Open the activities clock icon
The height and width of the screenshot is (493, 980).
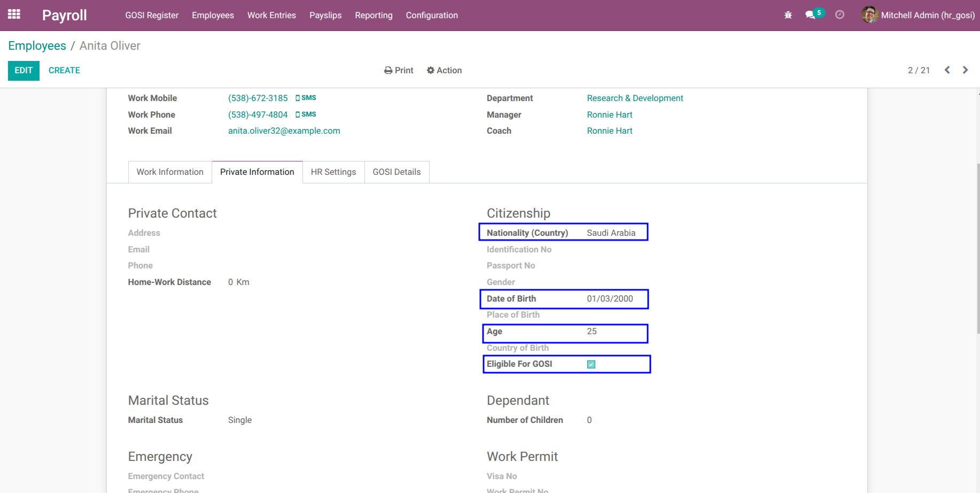(x=840, y=15)
